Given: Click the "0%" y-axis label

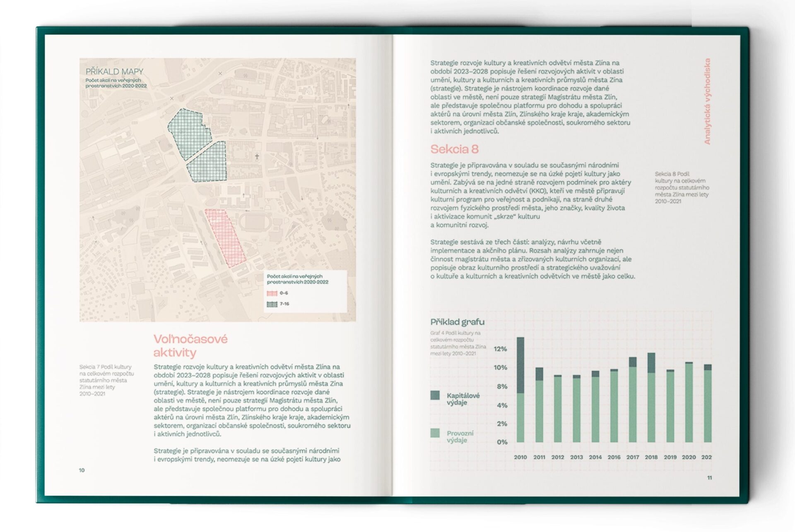Looking at the screenshot, I should pos(502,442).
